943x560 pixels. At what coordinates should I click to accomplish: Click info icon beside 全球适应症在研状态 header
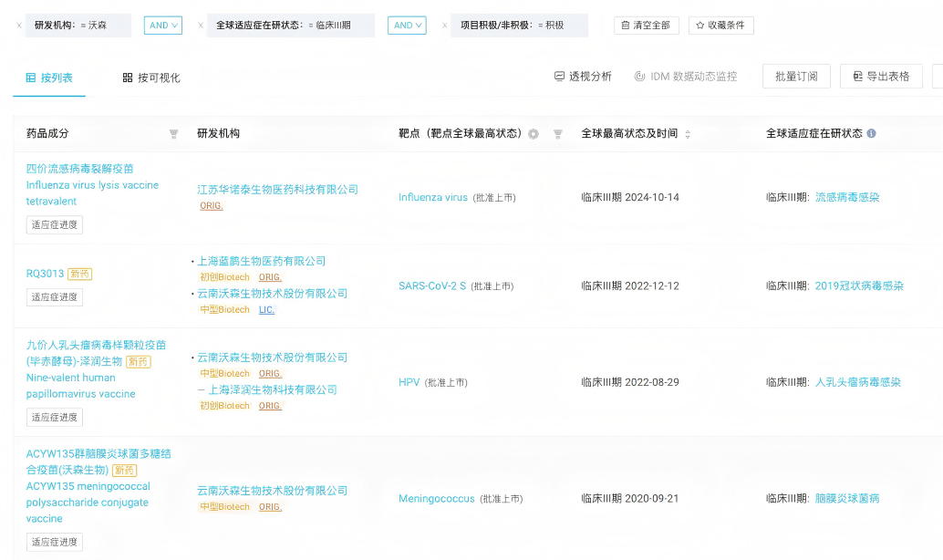(871, 133)
